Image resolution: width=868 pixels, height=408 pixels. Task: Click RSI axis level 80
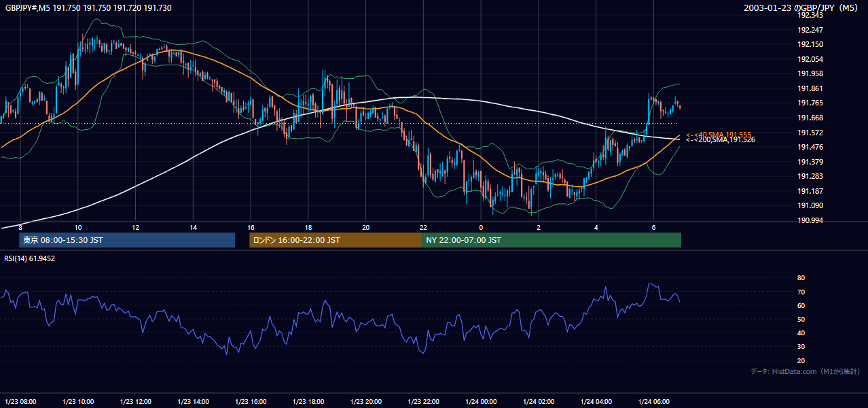click(801, 278)
